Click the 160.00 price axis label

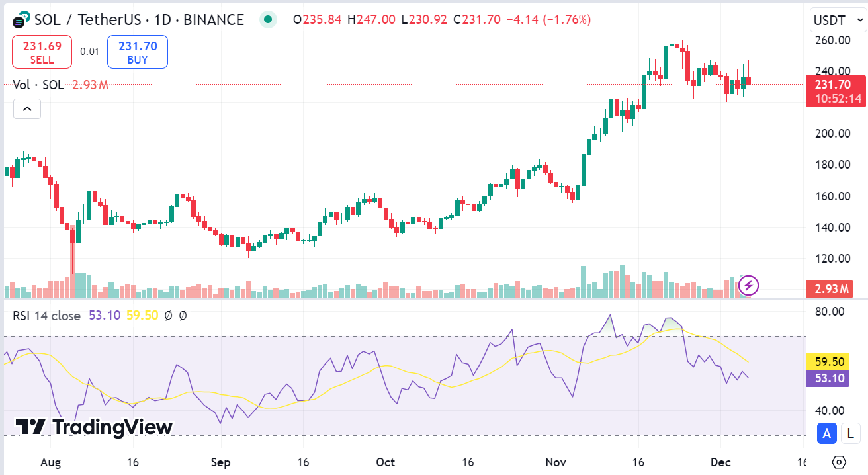[833, 196]
